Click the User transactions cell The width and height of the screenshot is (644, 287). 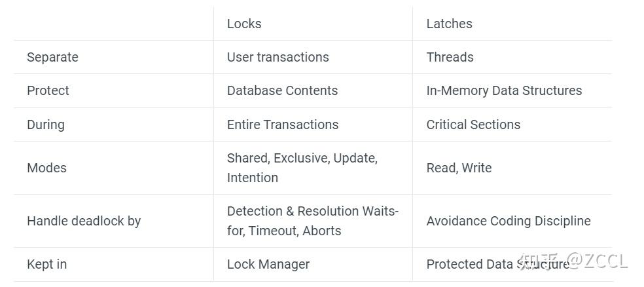[277, 57]
